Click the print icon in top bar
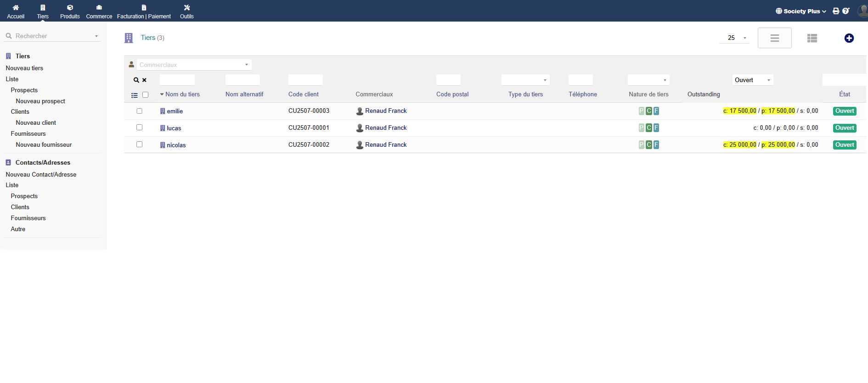Image resolution: width=868 pixels, height=383 pixels. (x=836, y=11)
